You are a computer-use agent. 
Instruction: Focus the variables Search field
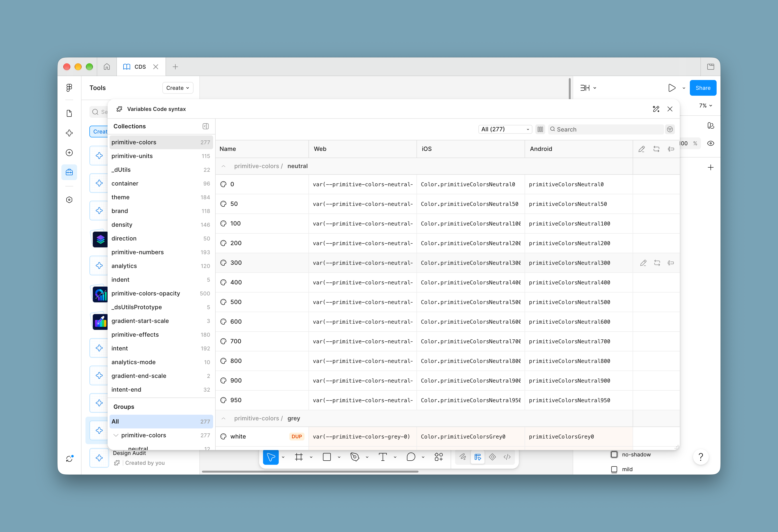(x=606, y=129)
